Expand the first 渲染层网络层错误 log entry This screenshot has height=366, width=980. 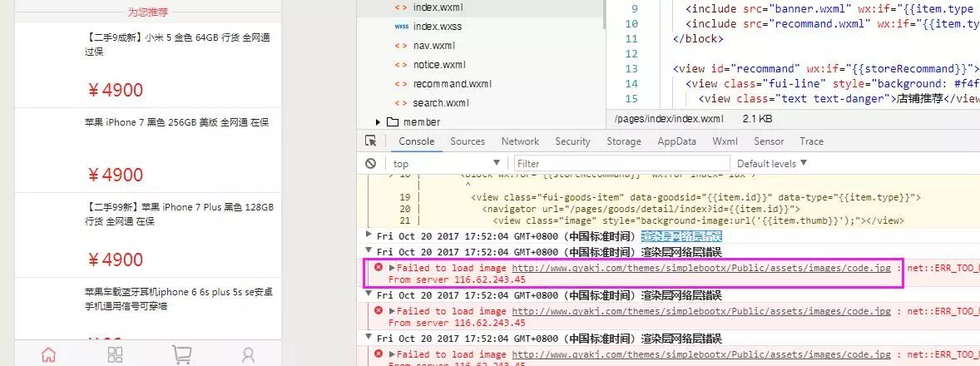[369, 235]
